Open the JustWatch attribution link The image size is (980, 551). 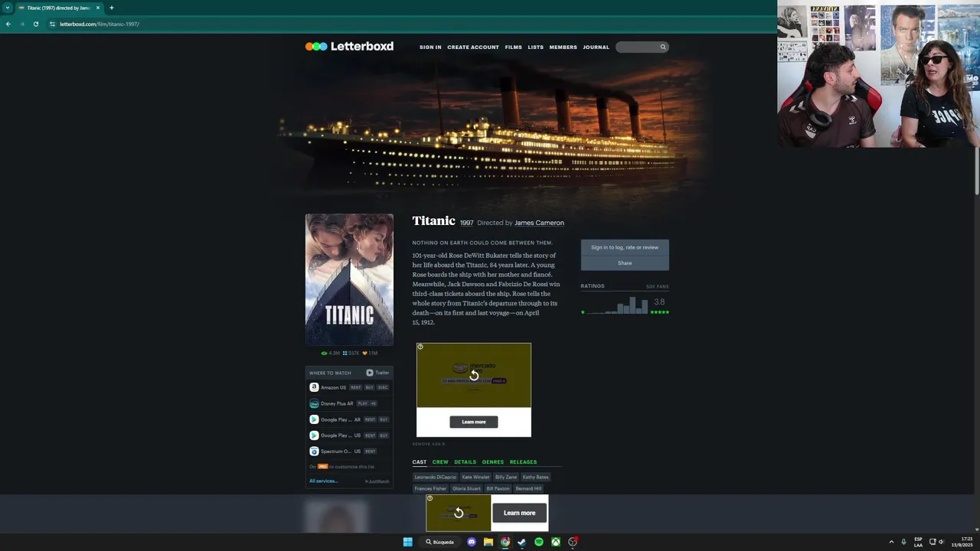tap(377, 481)
